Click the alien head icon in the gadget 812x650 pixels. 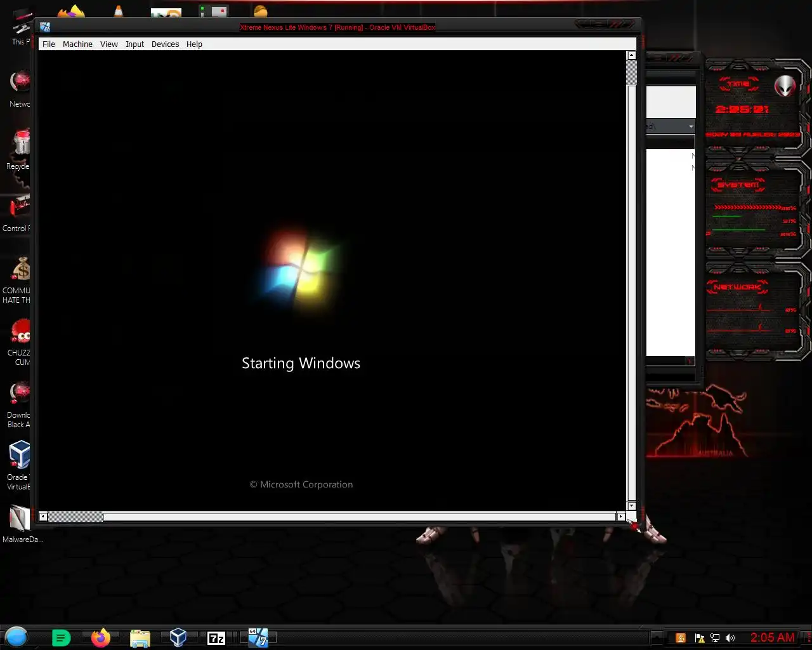pyautogui.click(x=785, y=85)
